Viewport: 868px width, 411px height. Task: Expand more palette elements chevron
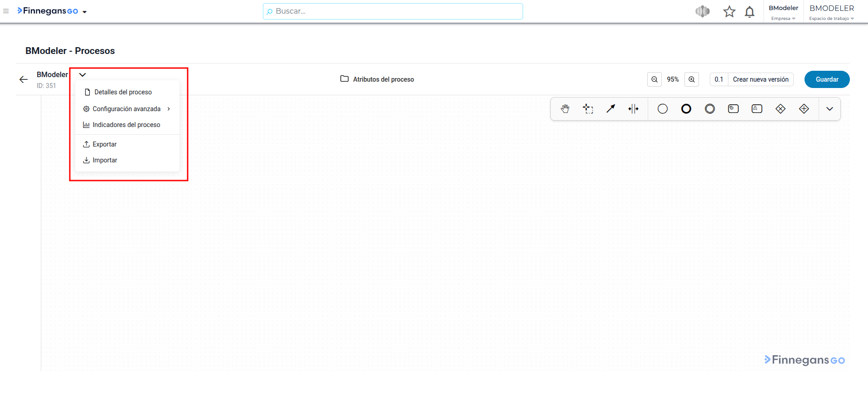[830, 109]
